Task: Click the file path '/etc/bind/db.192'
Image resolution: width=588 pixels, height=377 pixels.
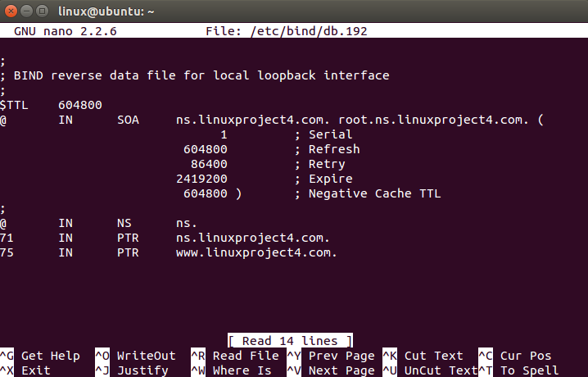Action: point(309,31)
